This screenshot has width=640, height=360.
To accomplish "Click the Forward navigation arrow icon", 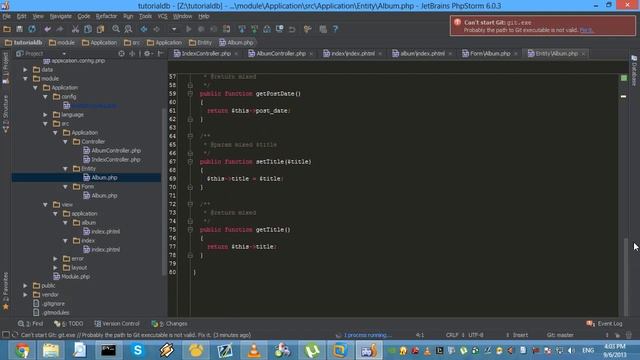I will [x=156, y=29].
